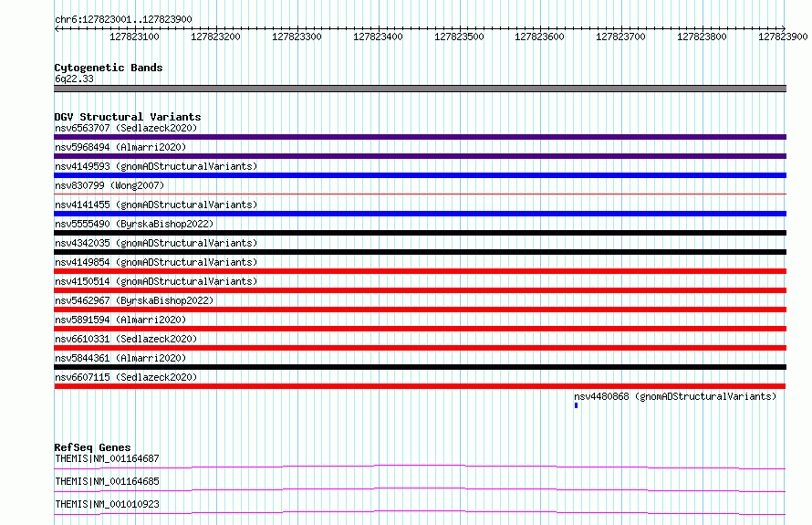Click the left arrow of the coordinate ruler
The width and height of the screenshot is (812, 525).
(x=57, y=28)
